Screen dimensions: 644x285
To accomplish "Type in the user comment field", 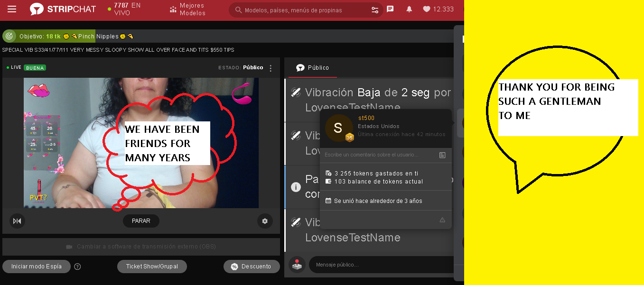I will (380, 155).
